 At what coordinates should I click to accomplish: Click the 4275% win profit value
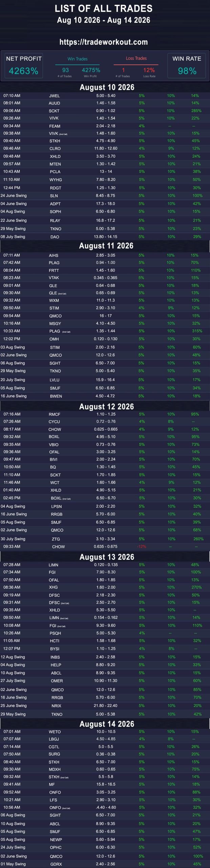(x=91, y=70)
